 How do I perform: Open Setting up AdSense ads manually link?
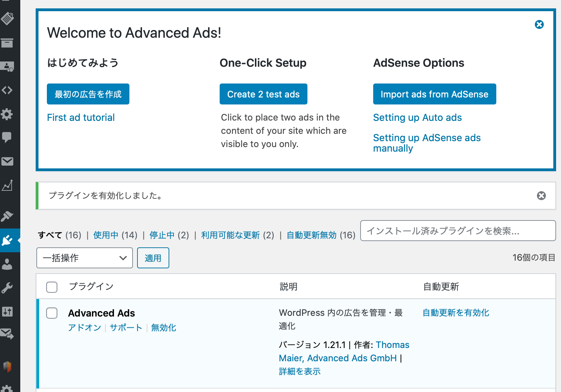point(427,143)
